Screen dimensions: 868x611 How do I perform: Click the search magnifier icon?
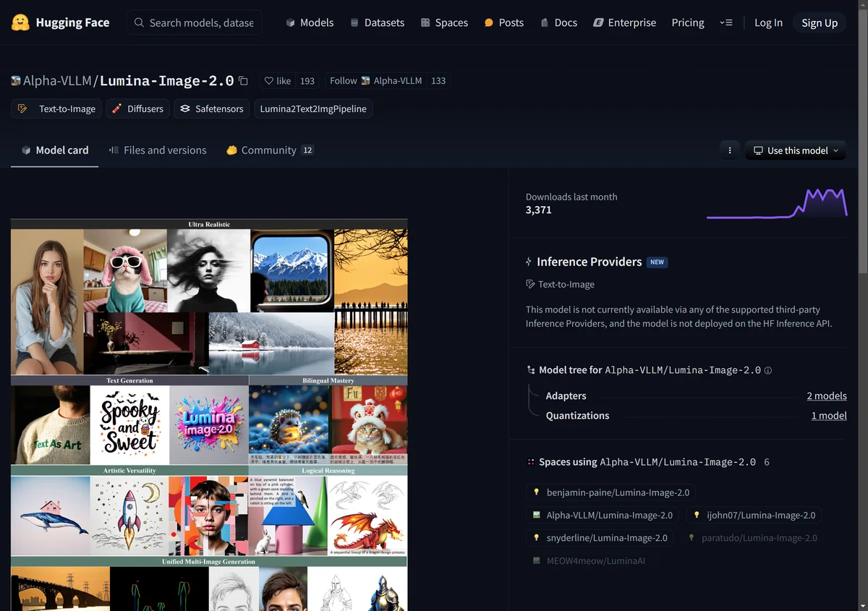click(x=140, y=22)
